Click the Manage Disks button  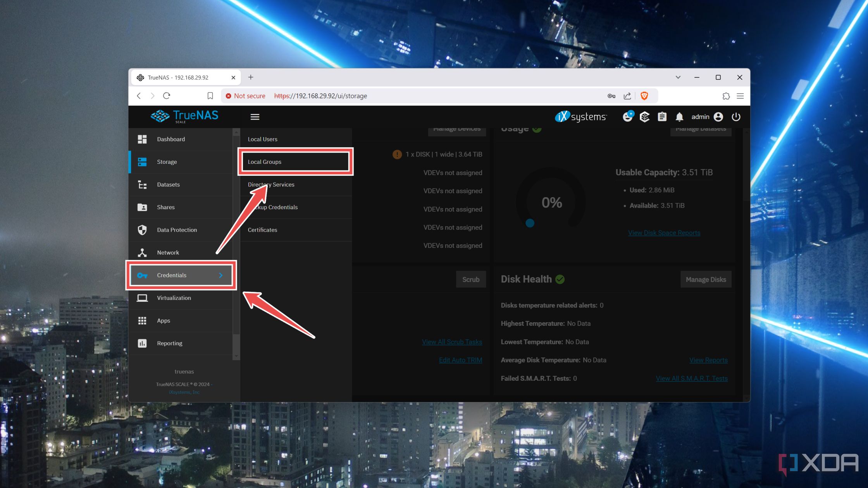coord(705,280)
